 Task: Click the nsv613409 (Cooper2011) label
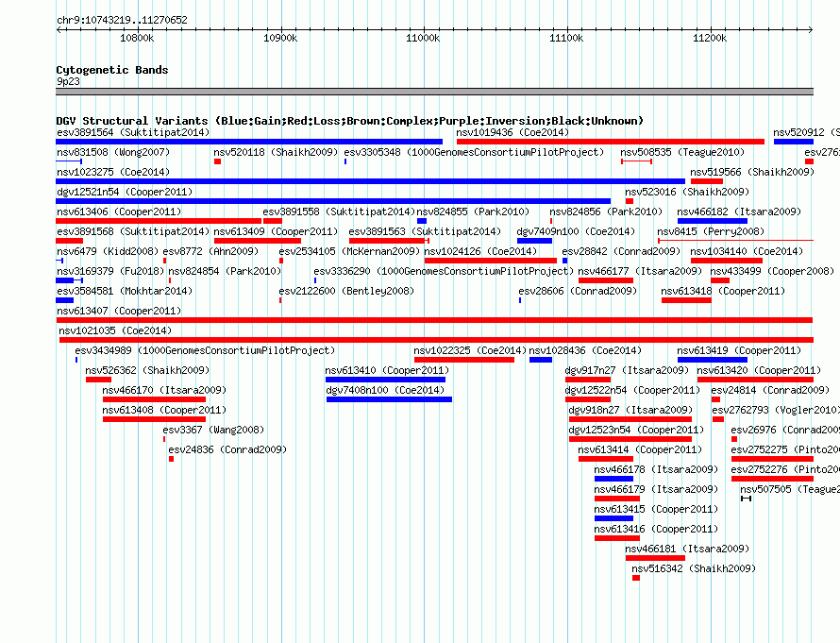(x=276, y=231)
